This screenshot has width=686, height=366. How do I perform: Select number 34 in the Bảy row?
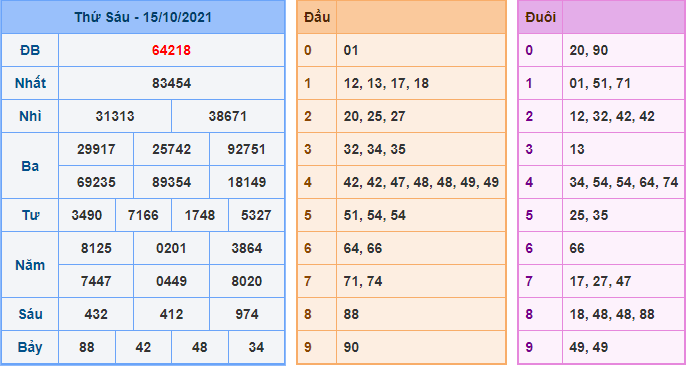pos(256,347)
